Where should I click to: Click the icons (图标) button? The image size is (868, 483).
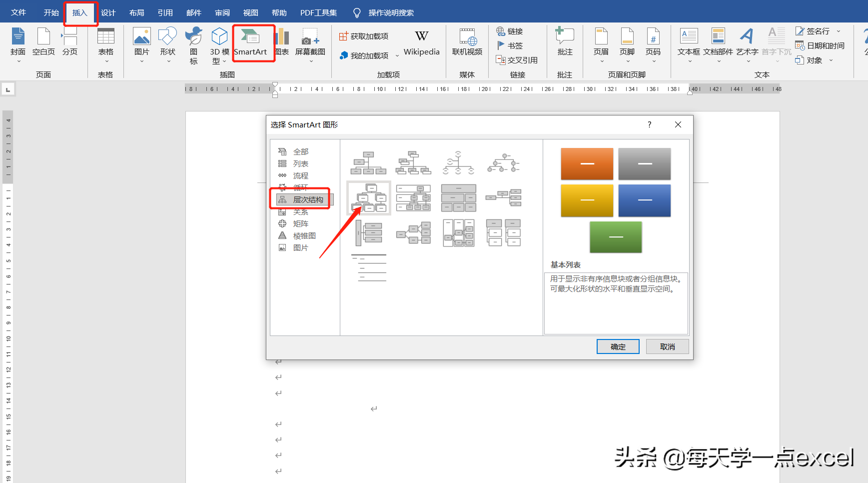[194, 45]
